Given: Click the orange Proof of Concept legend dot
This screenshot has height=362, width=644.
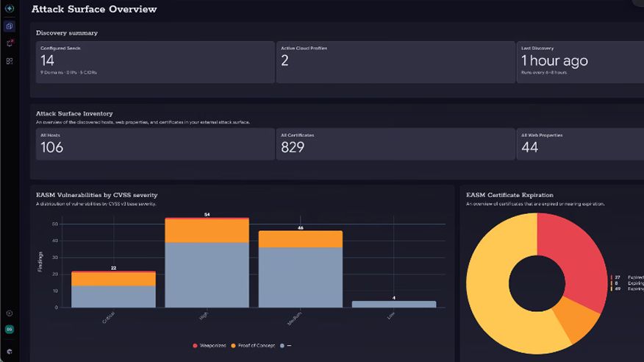Looking at the screenshot, I should click(233, 346).
